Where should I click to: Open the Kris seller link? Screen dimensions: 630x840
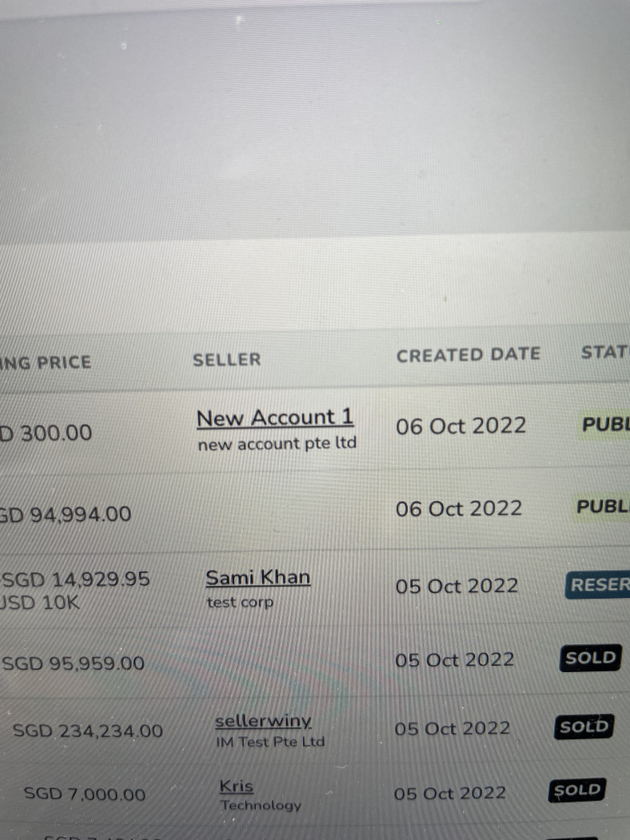(x=236, y=786)
